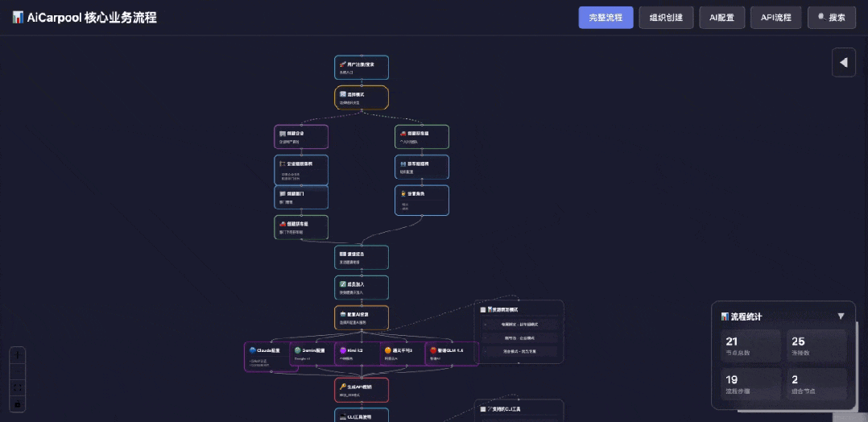
Task: Select the 设置角色 node
Action: [x=422, y=201]
